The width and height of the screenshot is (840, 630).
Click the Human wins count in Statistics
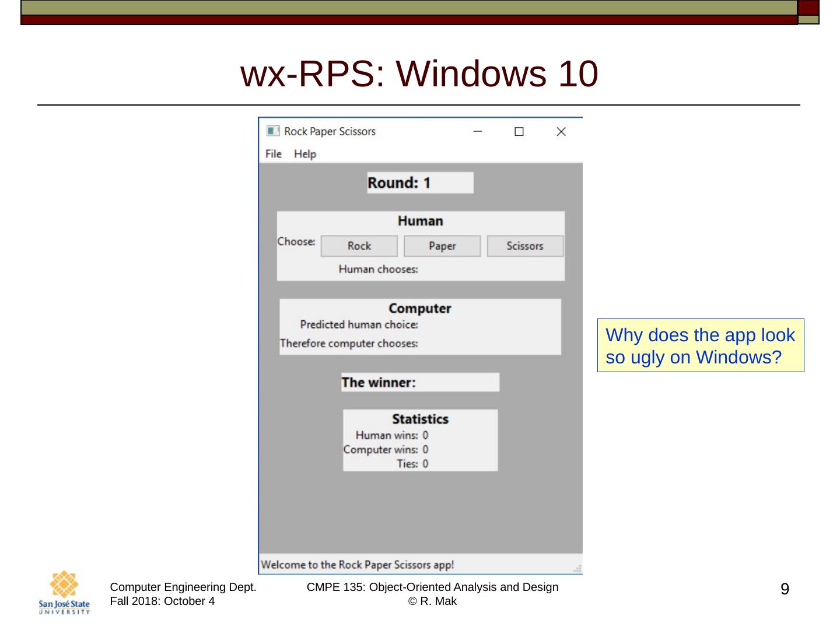tap(425, 435)
